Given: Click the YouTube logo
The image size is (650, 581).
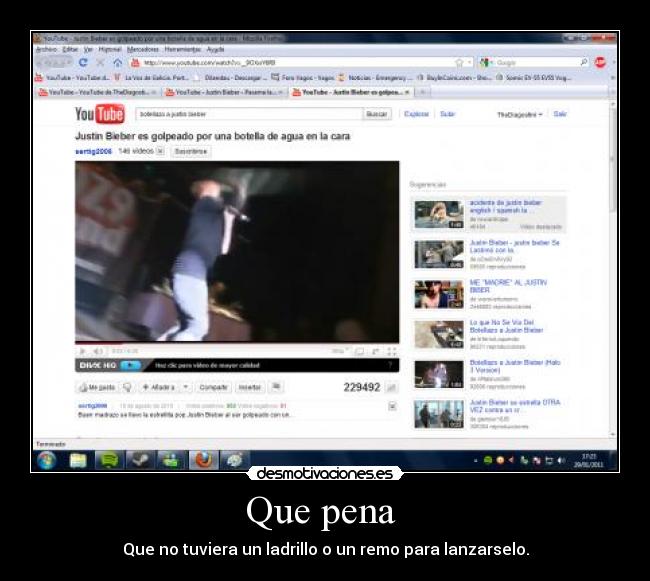Looking at the screenshot, I should coord(99,114).
